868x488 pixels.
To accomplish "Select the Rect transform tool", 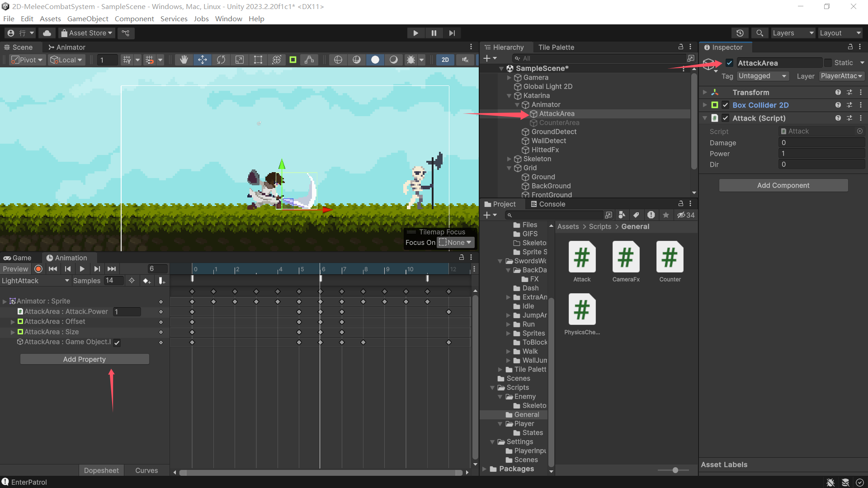I will coord(258,60).
